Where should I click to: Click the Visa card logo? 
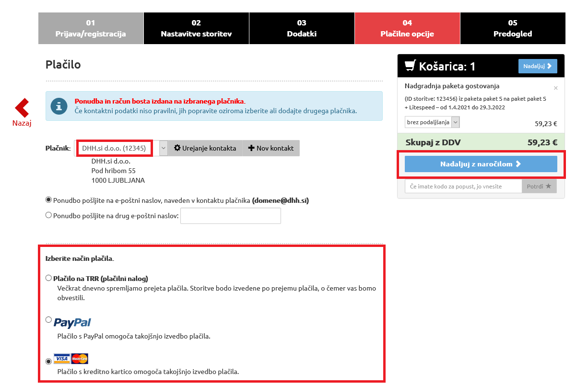pos(61,359)
